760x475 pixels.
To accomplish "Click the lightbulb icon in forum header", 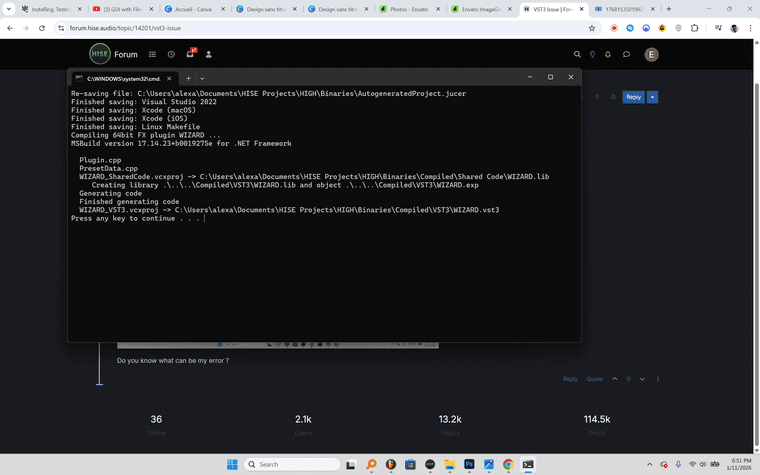I will [x=592, y=54].
